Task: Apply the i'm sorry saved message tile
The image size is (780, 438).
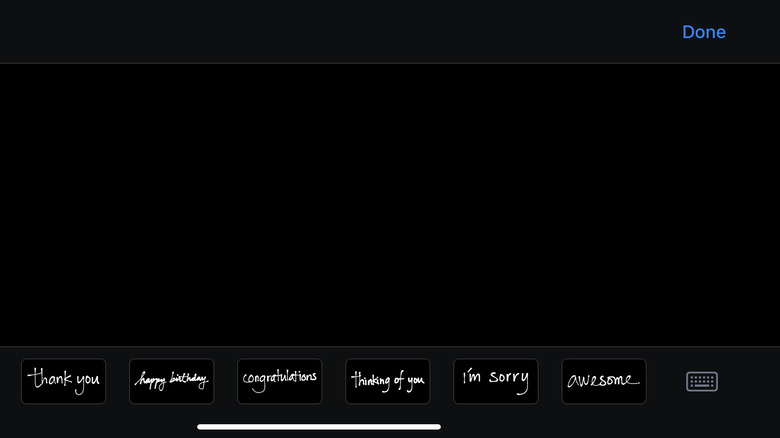Action: 495,381
